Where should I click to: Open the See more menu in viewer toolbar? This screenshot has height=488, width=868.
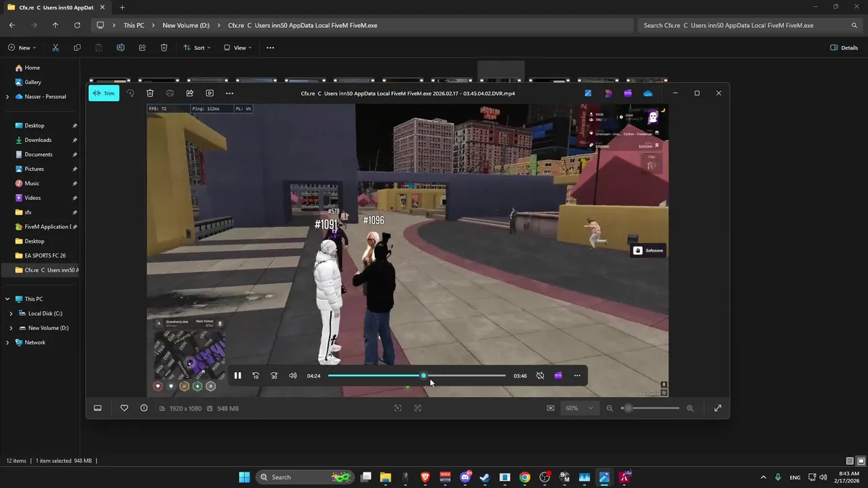point(229,94)
